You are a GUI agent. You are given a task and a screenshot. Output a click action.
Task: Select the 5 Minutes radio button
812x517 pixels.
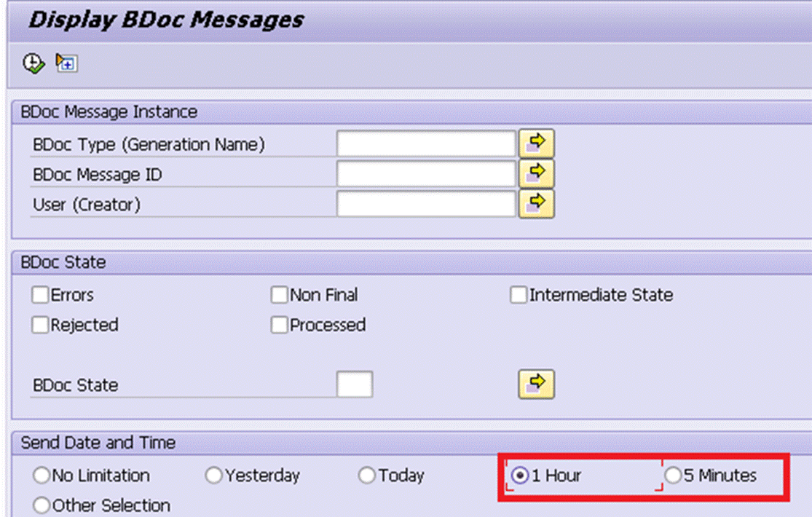coord(673,475)
